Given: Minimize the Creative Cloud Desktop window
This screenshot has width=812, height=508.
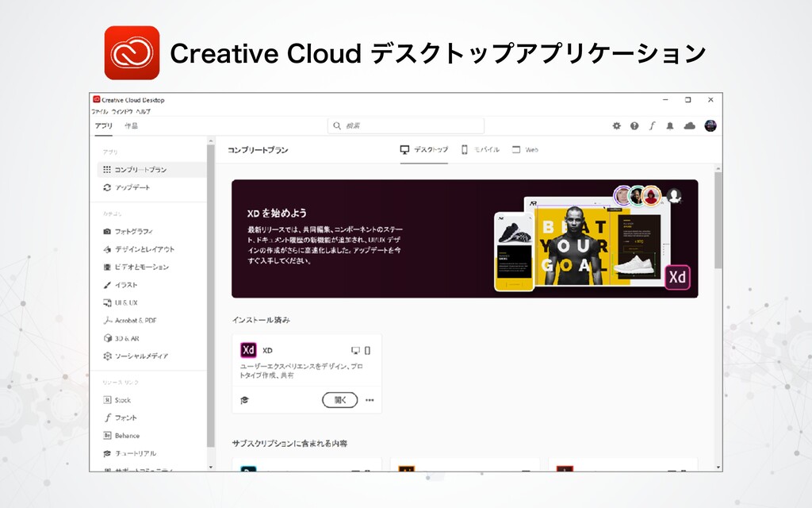Looking at the screenshot, I should (x=665, y=100).
